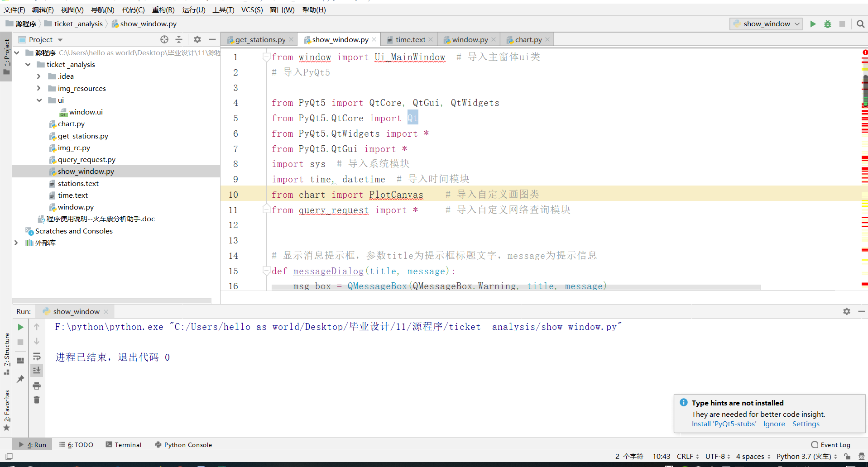Screen dimensions: 868x467
Task: Expand the .idea folder
Action: (x=39, y=76)
